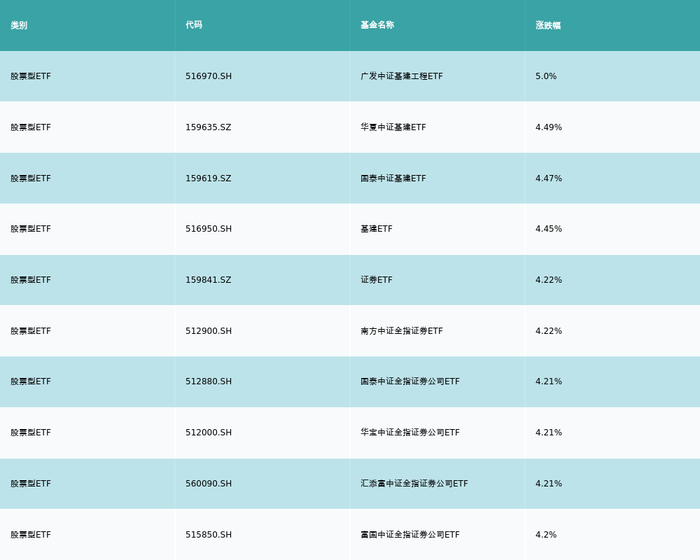Click the 5.0% change value

coord(546,76)
